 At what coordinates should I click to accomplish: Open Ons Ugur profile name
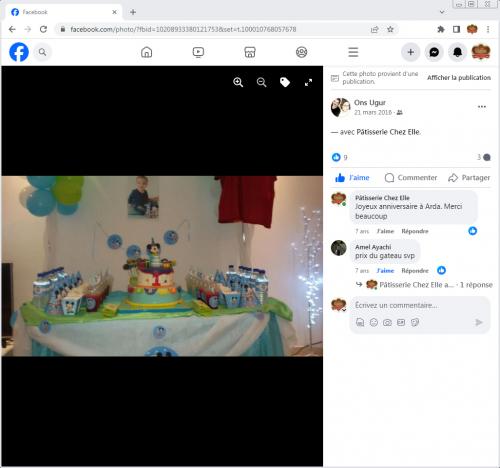(x=370, y=102)
